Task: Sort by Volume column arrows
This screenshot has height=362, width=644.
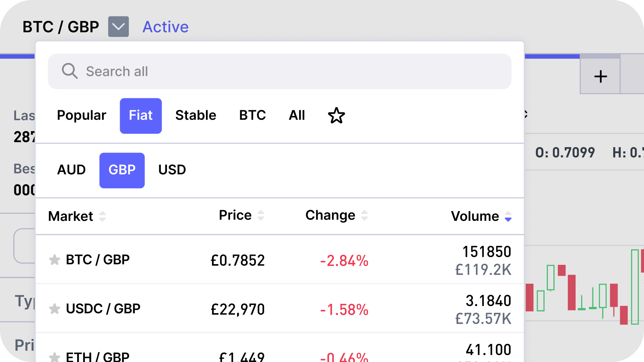Action: [x=508, y=216]
